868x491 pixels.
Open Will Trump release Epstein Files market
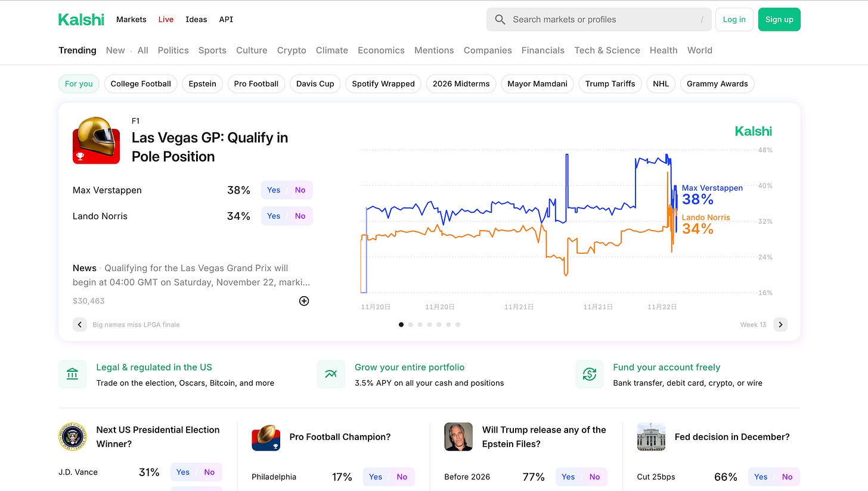(x=544, y=437)
